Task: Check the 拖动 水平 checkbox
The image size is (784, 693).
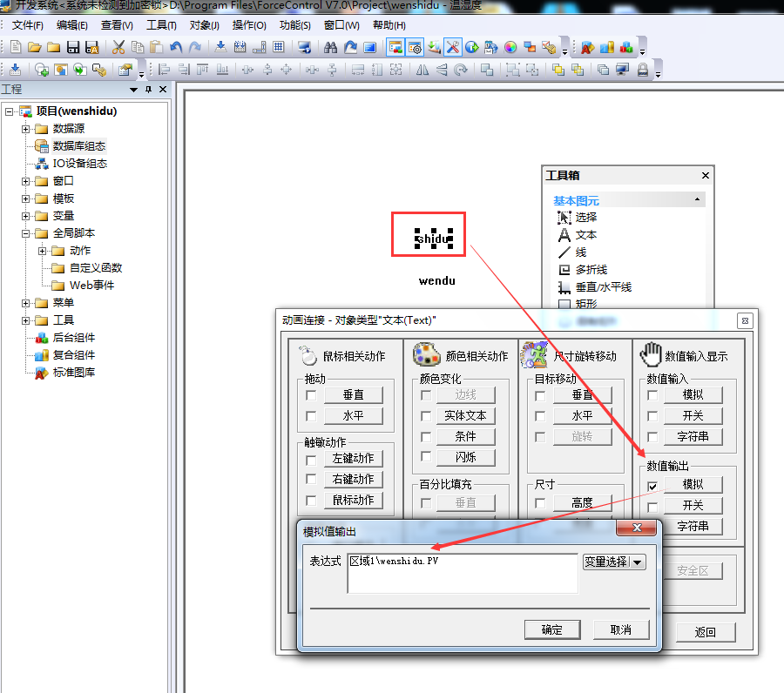Action: (x=311, y=415)
